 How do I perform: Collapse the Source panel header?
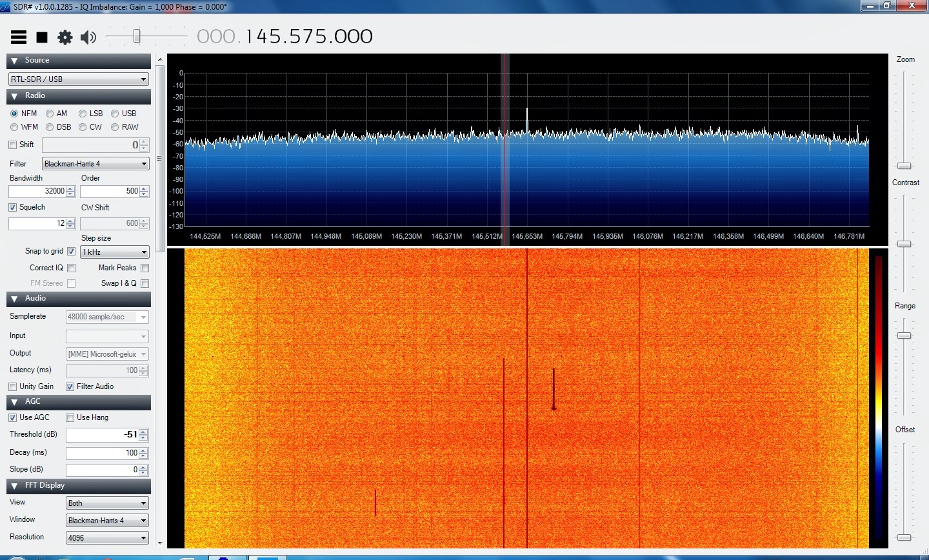point(79,61)
